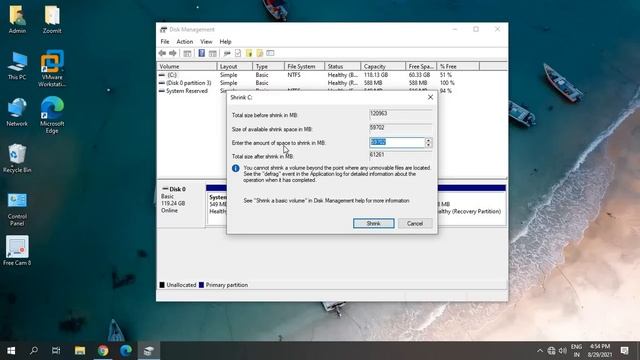Click the first yellow folder toolbar icon
Screen dimensions: 640x360
249,53
